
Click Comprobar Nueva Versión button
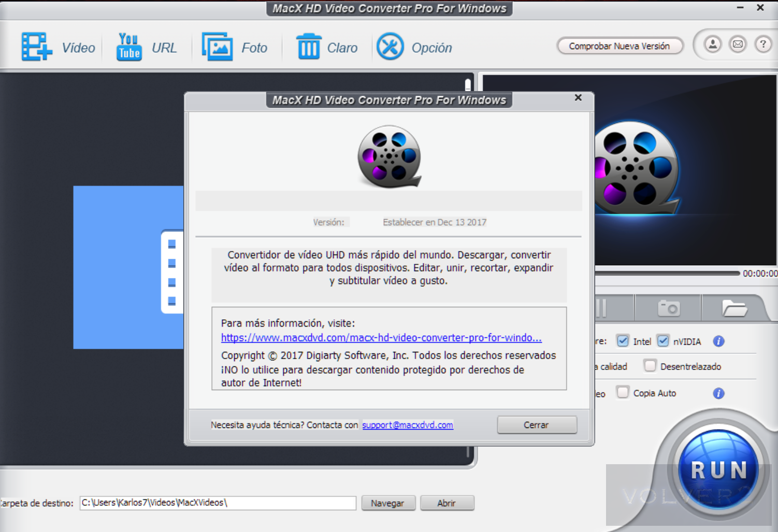point(619,46)
